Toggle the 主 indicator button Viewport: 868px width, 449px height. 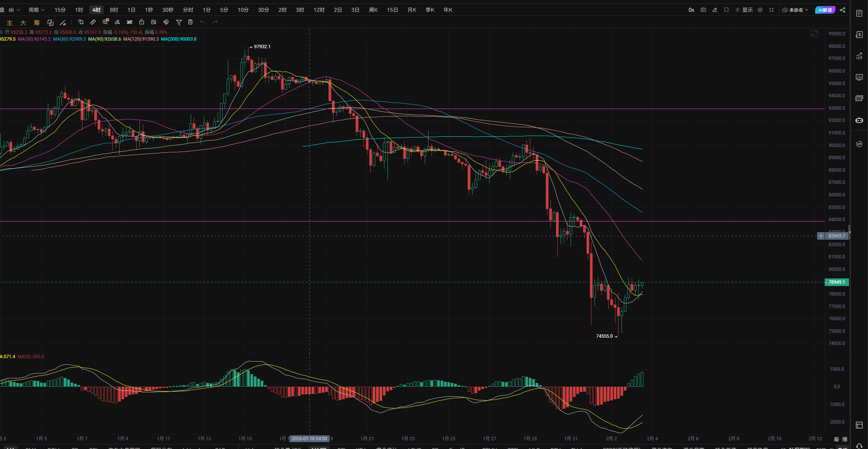10,23
